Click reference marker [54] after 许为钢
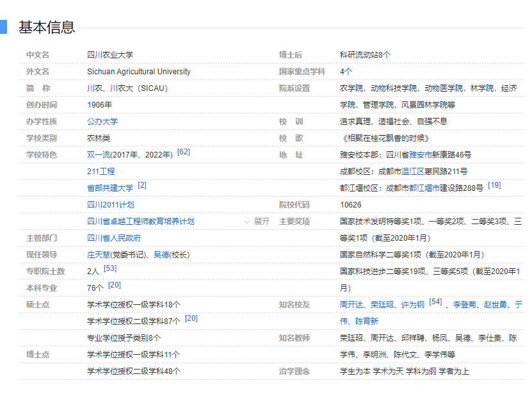The width and height of the screenshot is (532, 399). tap(435, 302)
